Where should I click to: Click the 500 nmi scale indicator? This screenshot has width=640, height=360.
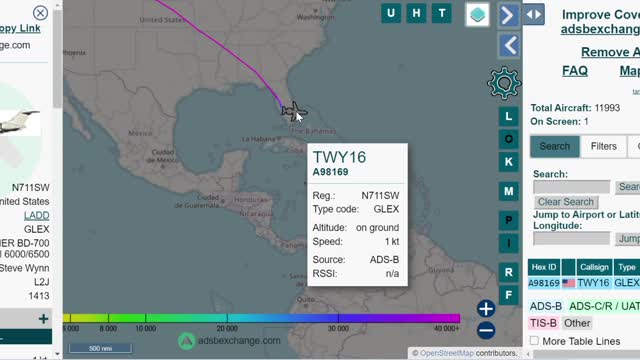click(100, 348)
